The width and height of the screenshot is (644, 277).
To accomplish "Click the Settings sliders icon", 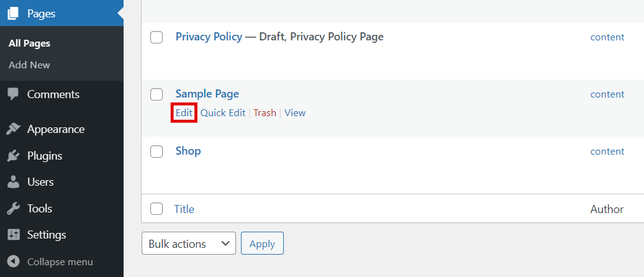I will tap(13, 235).
